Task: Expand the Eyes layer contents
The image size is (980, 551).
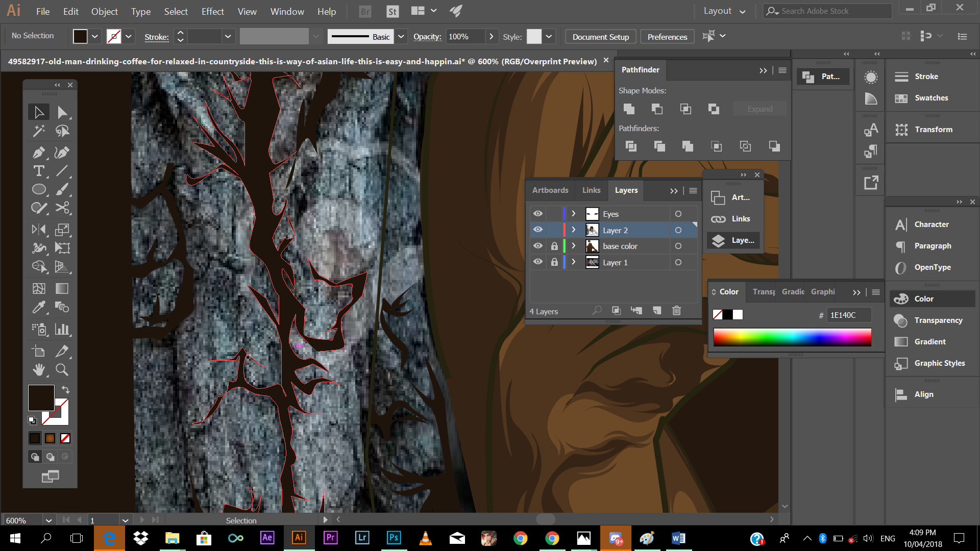Action: [574, 214]
